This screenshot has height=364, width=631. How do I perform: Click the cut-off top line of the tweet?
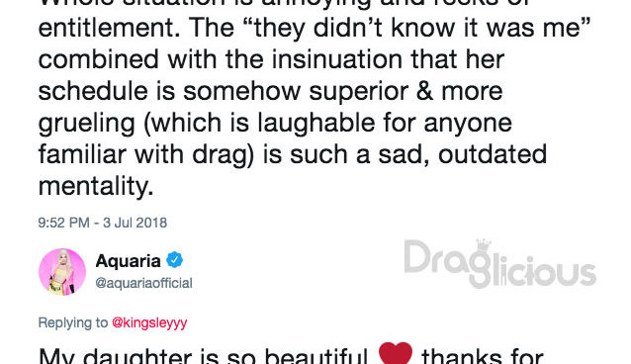point(286,3)
